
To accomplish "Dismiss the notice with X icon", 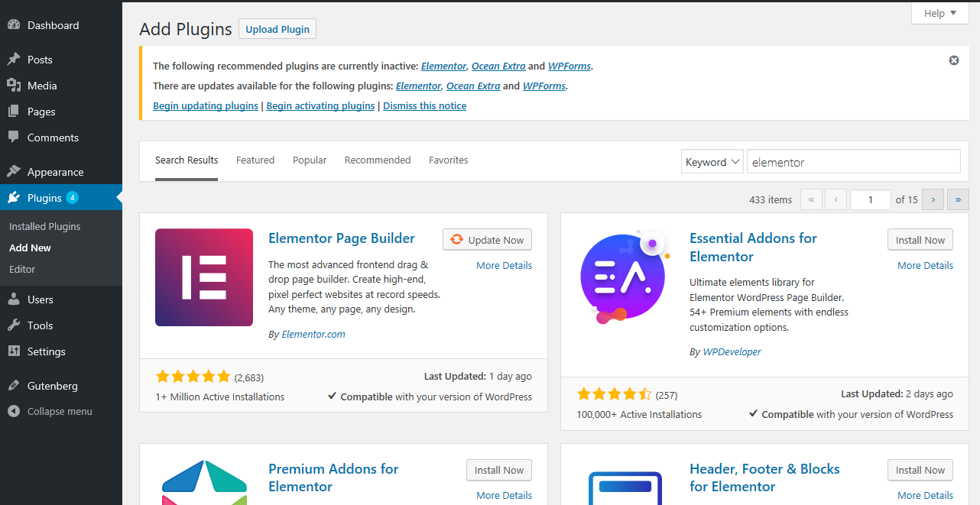I will click(x=954, y=60).
